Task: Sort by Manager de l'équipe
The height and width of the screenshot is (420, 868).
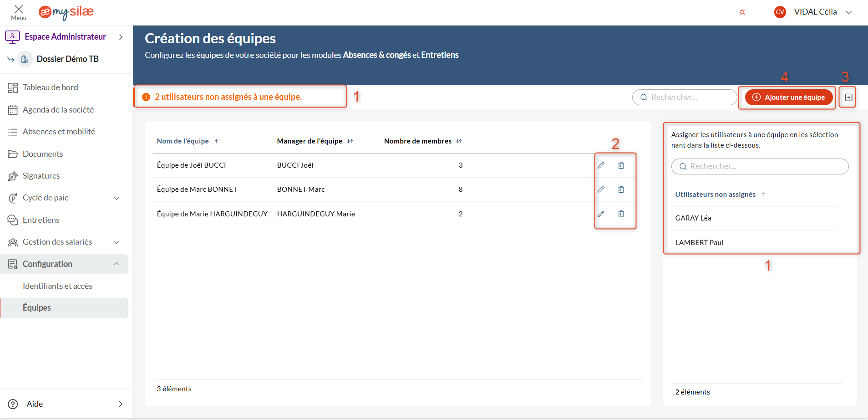Action: (x=315, y=141)
